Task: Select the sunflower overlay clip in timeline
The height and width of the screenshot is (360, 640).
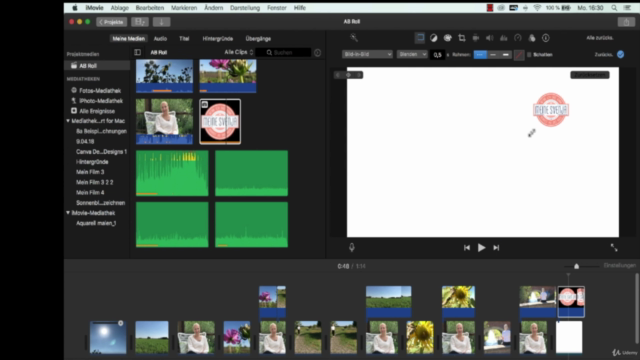Action: pyautogui.click(x=458, y=302)
